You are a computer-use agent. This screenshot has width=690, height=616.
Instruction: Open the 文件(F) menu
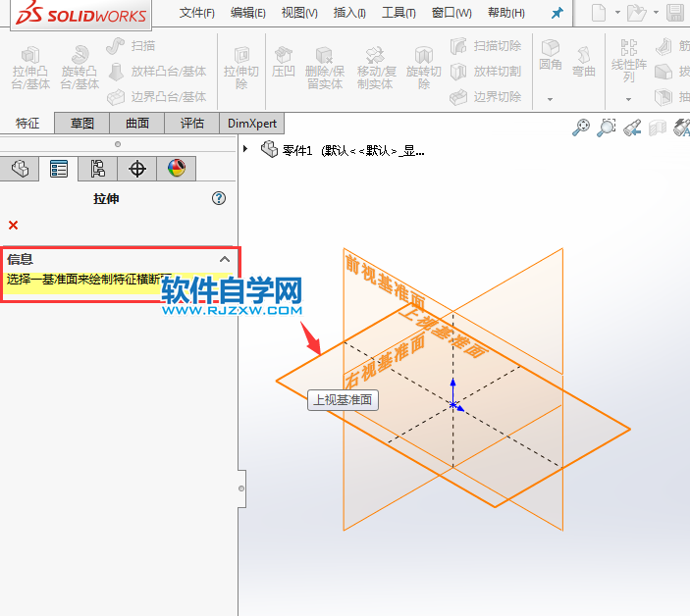point(196,13)
